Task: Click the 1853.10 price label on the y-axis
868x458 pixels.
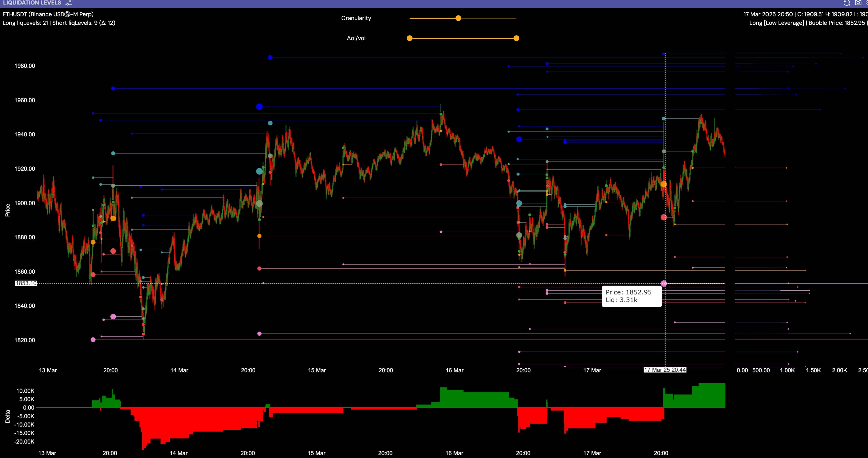Action: [x=26, y=283]
